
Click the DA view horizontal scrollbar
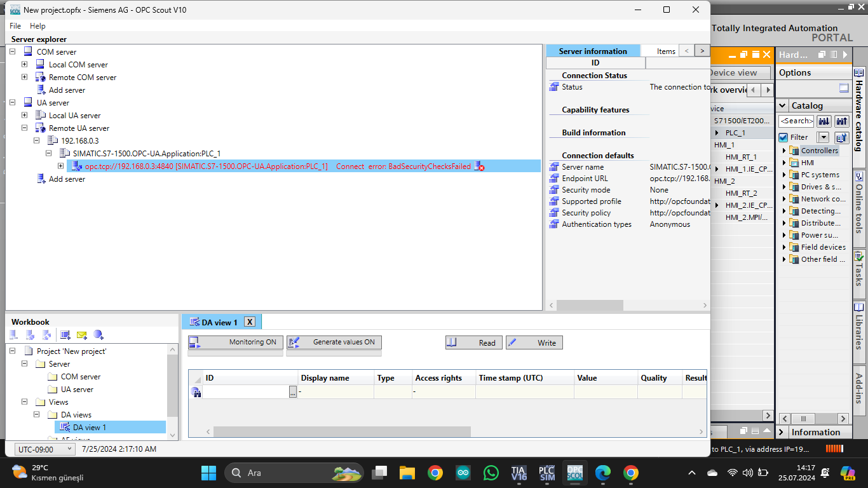pos(342,431)
